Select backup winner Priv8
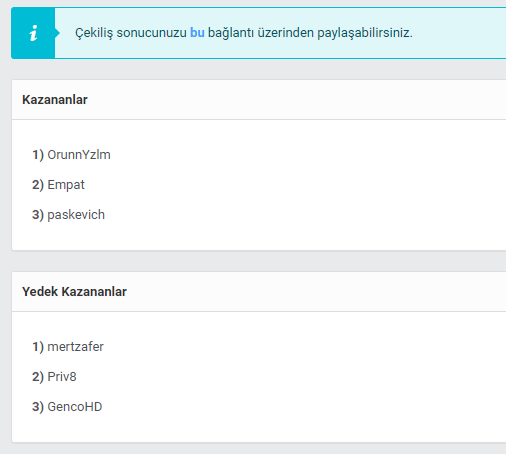Image resolution: width=506 pixels, height=454 pixels. 62,377
